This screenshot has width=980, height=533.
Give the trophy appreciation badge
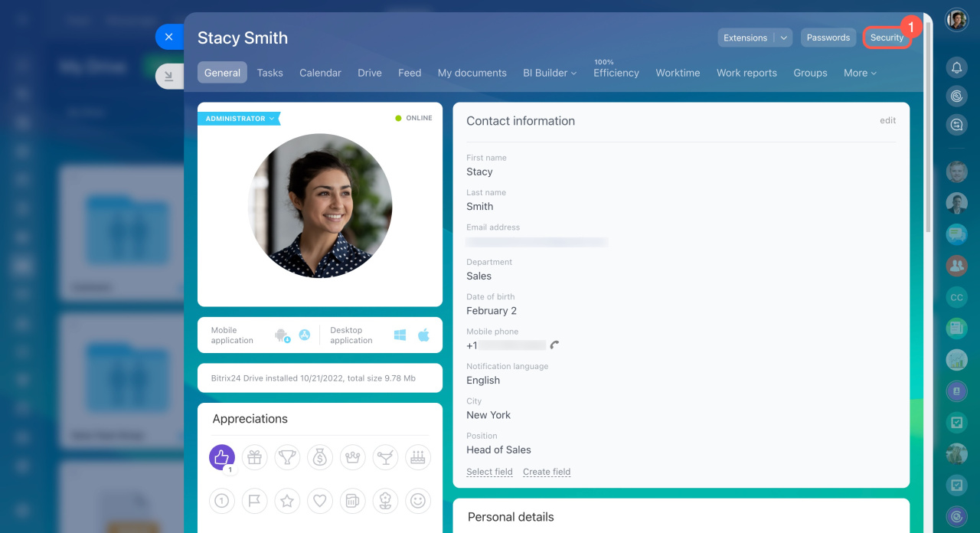[287, 457]
